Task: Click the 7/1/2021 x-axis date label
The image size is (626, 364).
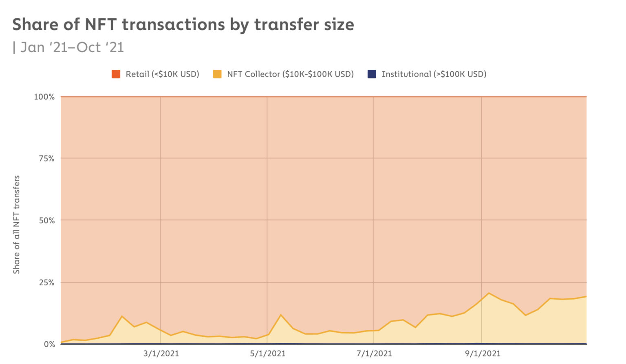Action: (x=374, y=353)
